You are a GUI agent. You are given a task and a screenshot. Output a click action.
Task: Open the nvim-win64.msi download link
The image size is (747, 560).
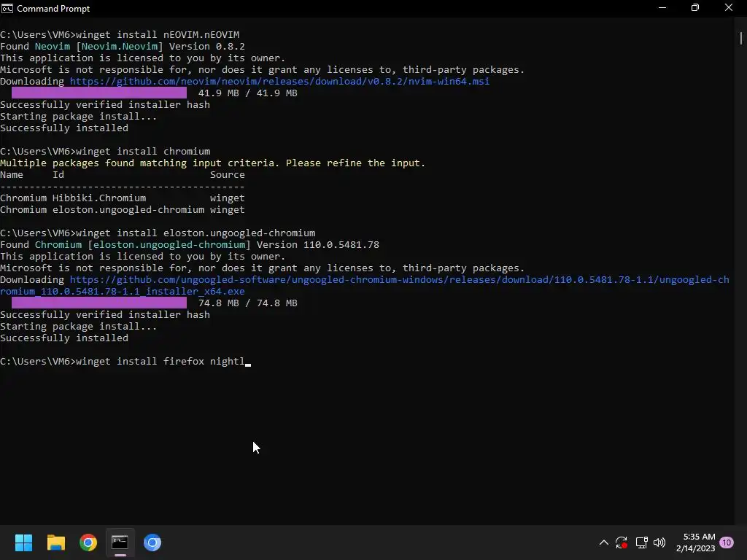[x=279, y=82]
